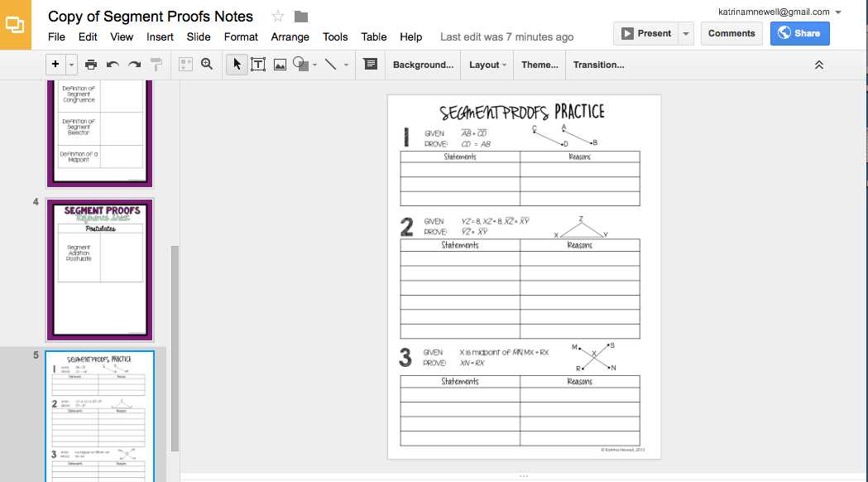Click the zoom to fit icon
868x482 pixels.
click(x=185, y=65)
